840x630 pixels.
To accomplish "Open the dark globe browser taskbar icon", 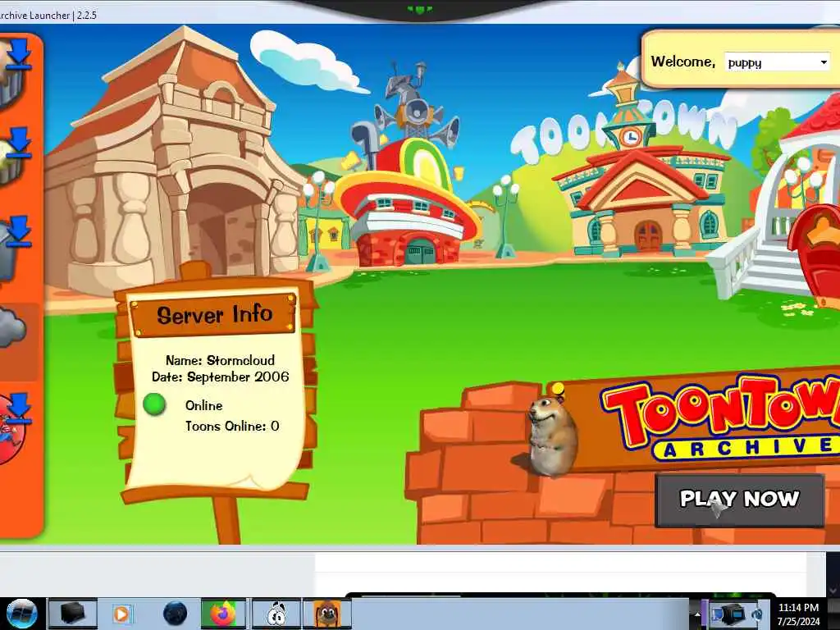I will [x=176, y=614].
